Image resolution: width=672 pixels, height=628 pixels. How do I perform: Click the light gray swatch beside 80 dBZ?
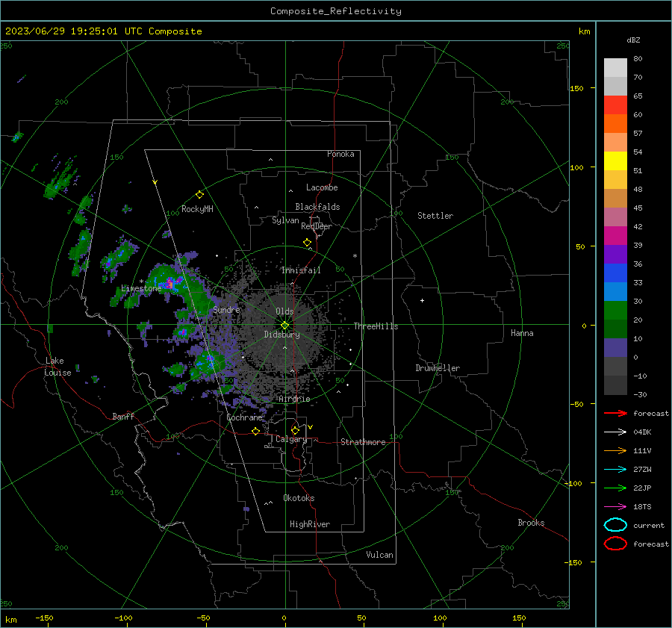click(615, 67)
